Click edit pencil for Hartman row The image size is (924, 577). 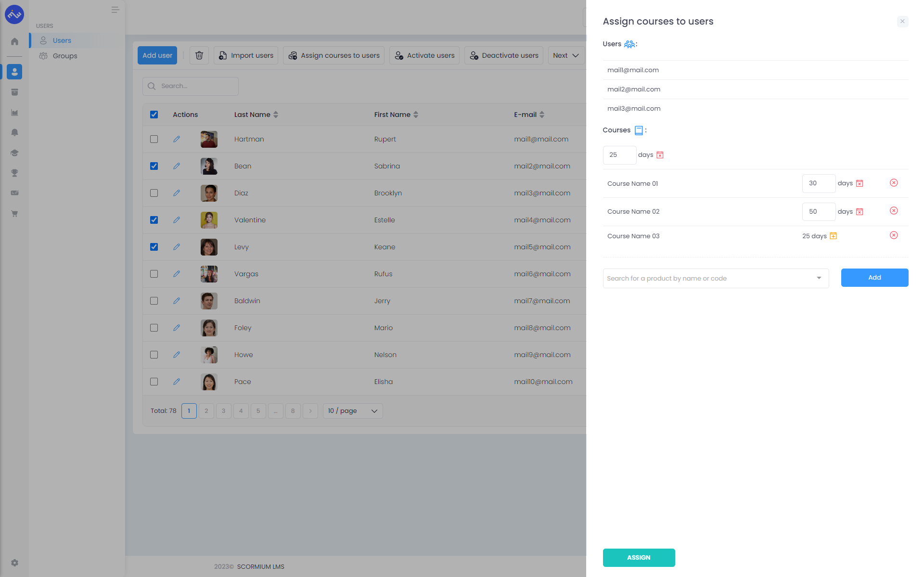(177, 139)
